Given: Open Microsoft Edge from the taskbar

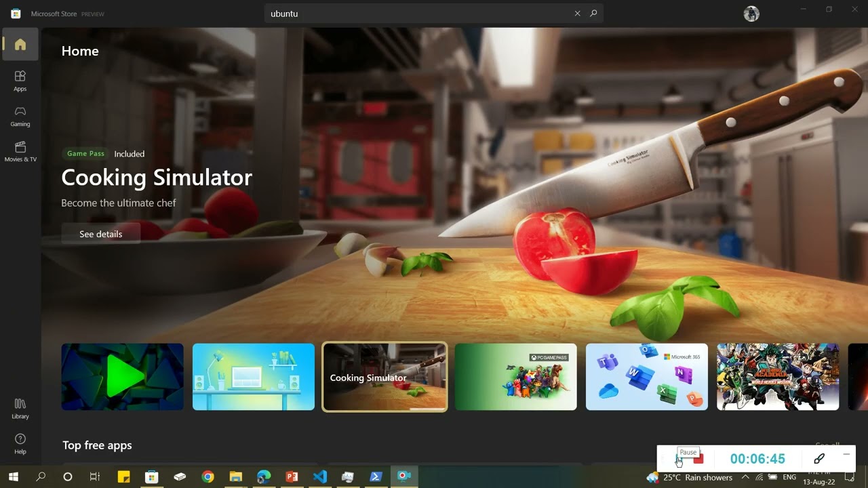Looking at the screenshot, I should click(x=264, y=477).
